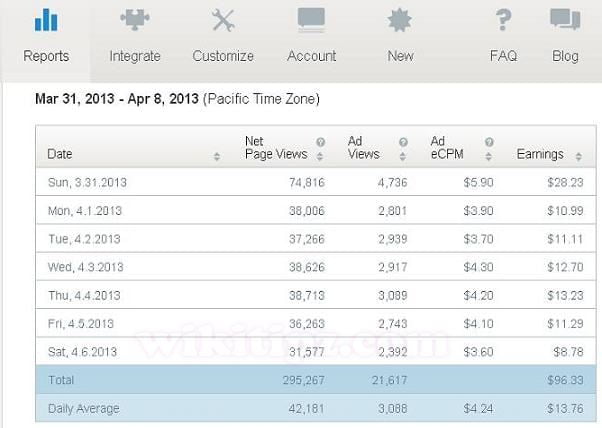The width and height of the screenshot is (602, 428).
Task: Click the Date column header
Action: [x=60, y=154]
